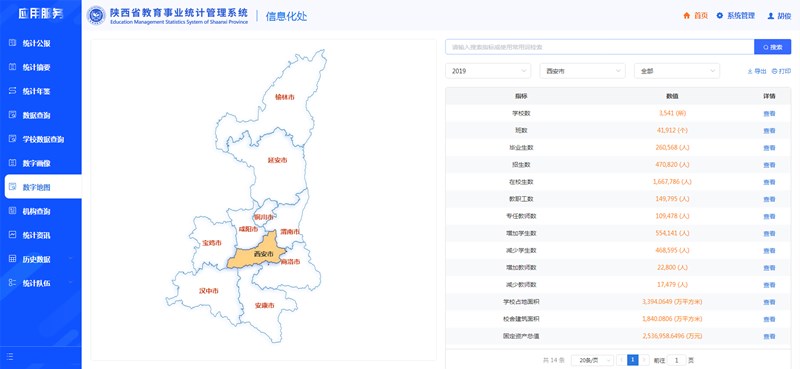Select 榆林市 region on the map
This screenshot has width=800, height=369.
(x=284, y=96)
